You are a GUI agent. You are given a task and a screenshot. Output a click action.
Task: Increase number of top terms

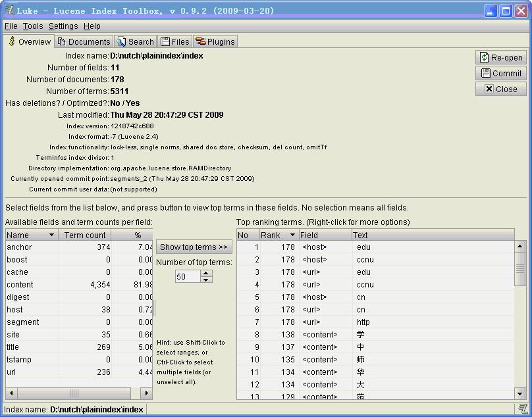(206, 273)
